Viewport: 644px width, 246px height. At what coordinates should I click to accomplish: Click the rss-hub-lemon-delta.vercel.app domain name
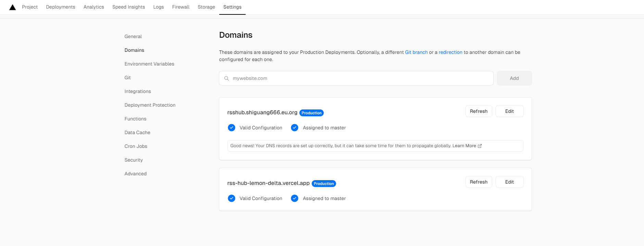[x=269, y=183]
